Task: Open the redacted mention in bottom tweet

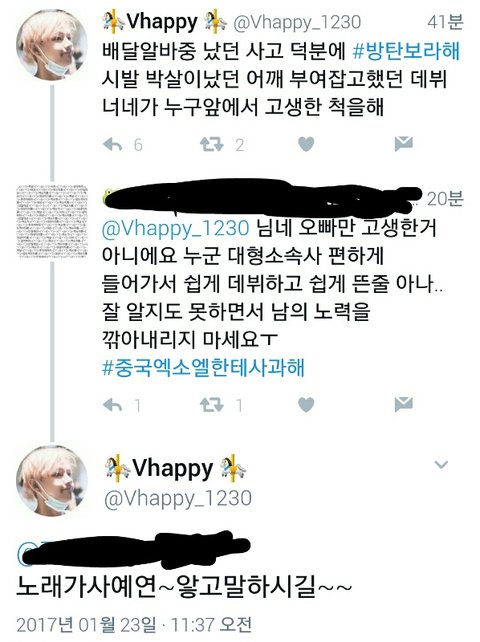Action: coord(133,551)
